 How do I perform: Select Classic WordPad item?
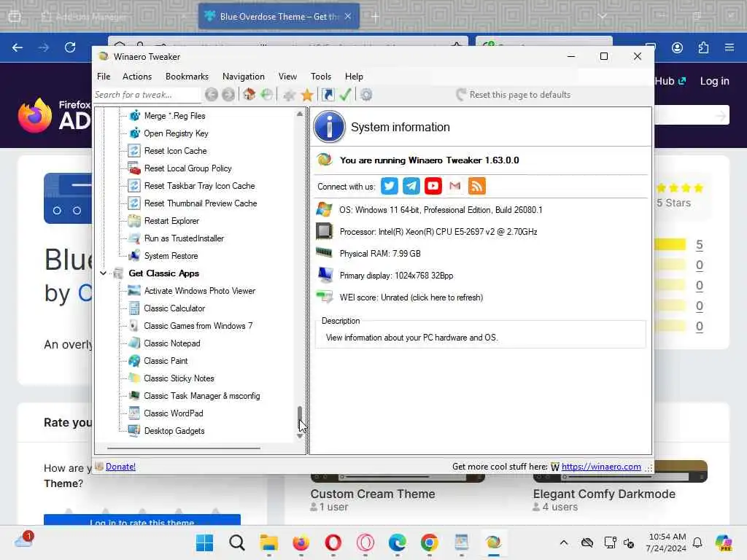174,413
